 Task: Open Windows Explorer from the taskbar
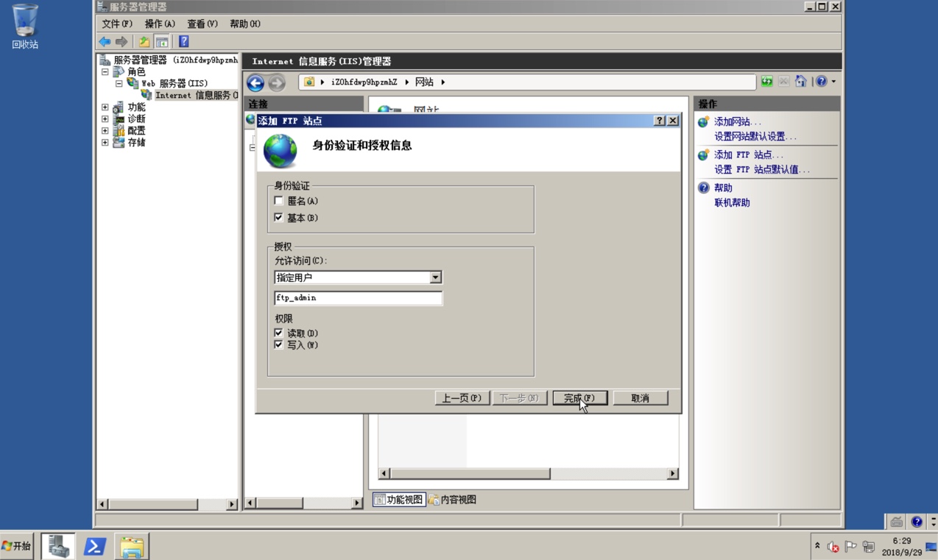(132, 546)
